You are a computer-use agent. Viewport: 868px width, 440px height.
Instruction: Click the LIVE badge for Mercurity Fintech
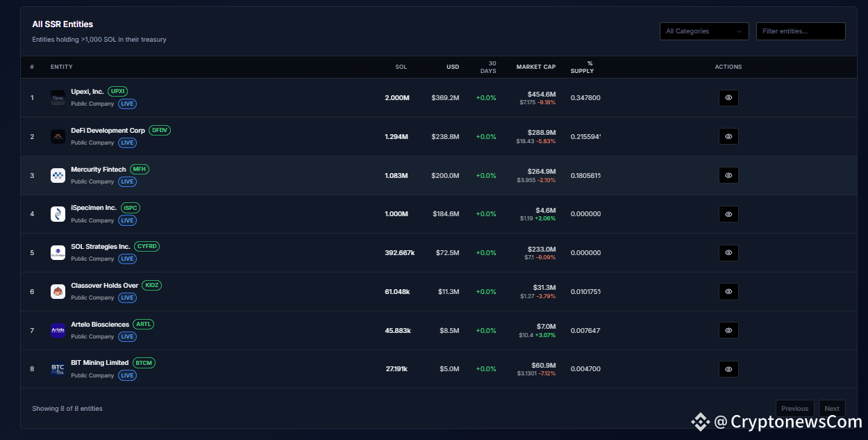[x=127, y=182]
